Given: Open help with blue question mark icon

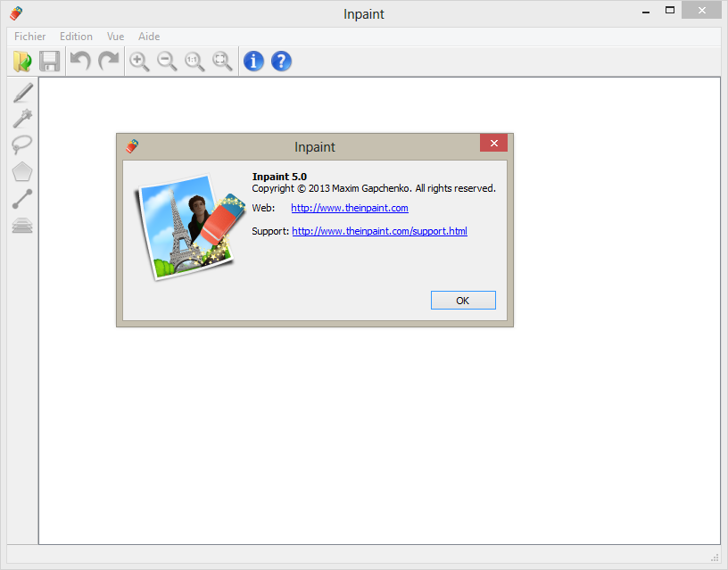Looking at the screenshot, I should [281, 62].
